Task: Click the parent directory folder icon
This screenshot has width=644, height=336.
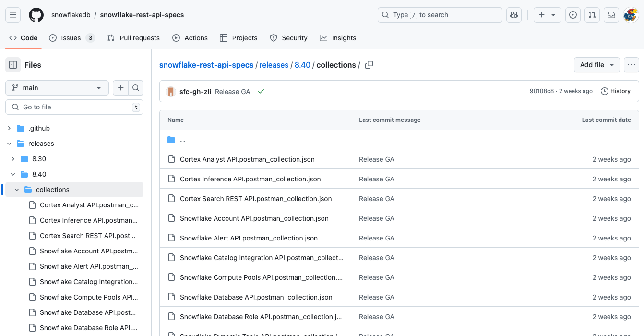Action: point(171,140)
